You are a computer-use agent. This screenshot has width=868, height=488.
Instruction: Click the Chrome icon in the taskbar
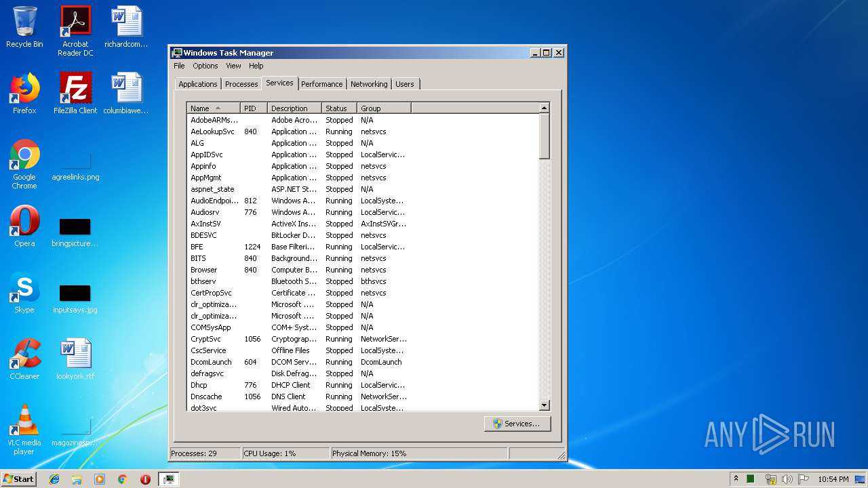122,479
